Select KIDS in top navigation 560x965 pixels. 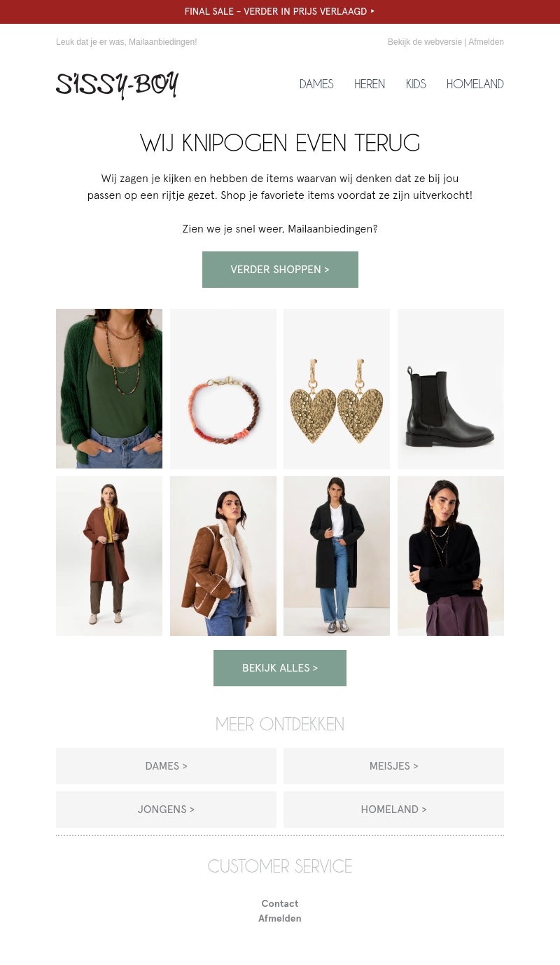[x=416, y=84]
